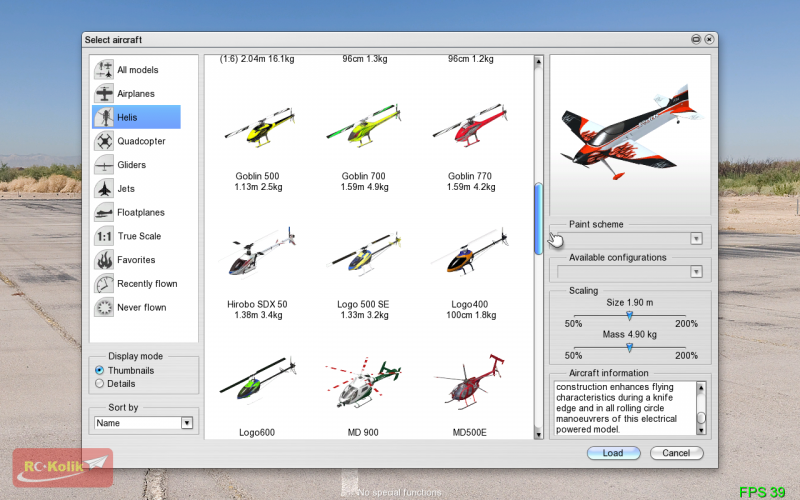Image resolution: width=800 pixels, height=500 pixels.
Task: Click the Helis helicopter icon
Action: [x=104, y=117]
